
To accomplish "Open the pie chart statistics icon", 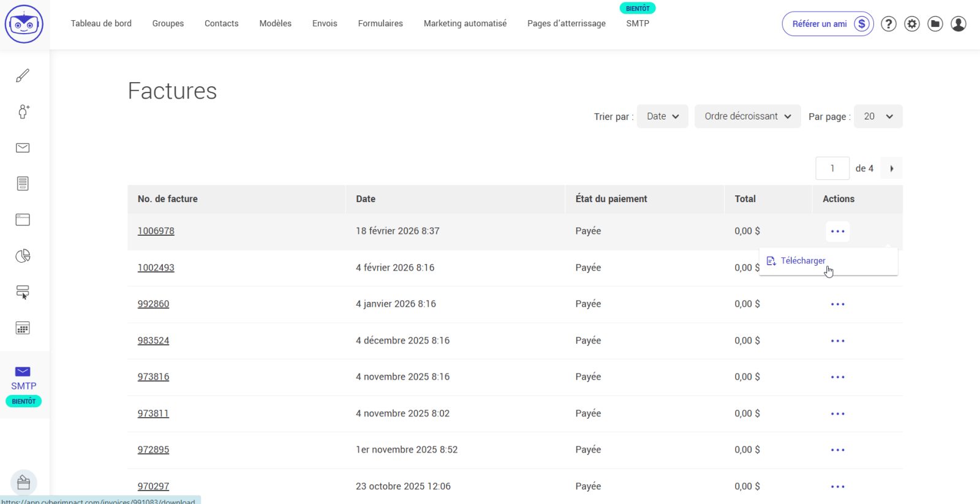I will click(23, 256).
